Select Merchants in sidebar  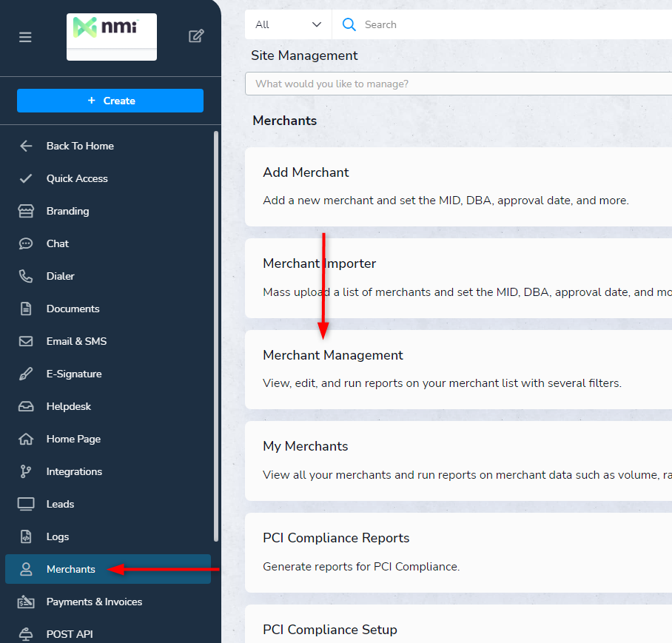(x=108, y=569)
